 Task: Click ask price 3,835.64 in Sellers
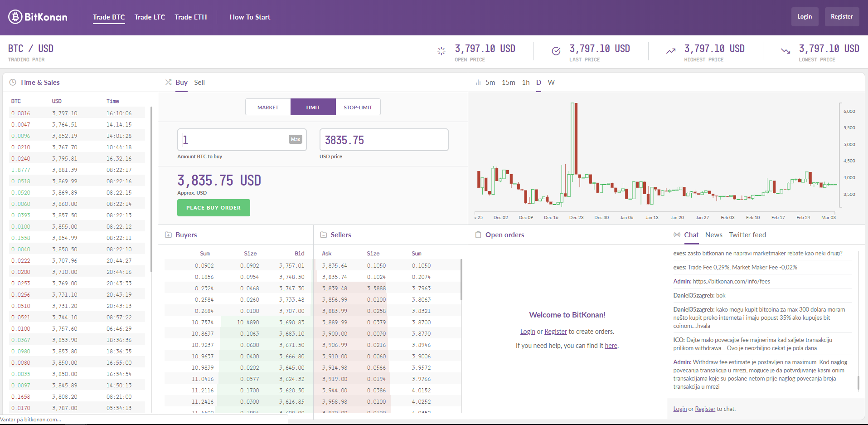335,266
